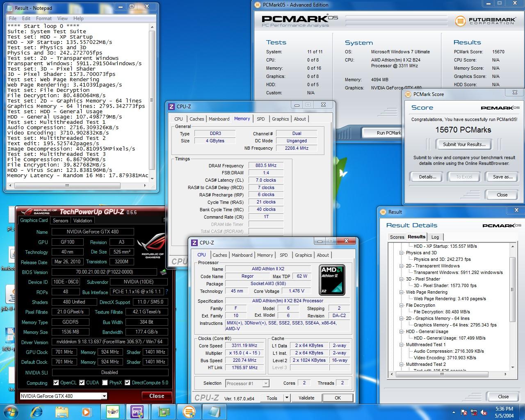Open Scores tab in Result Details

397,237
